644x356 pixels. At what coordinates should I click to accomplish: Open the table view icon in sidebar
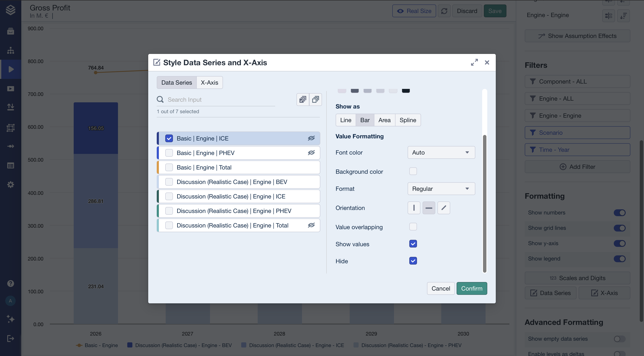point(11,165)
